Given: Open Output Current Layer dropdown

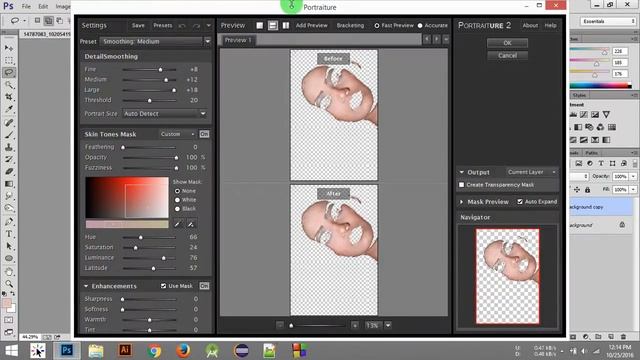Looking at the screenshot, I should (532, 172).
